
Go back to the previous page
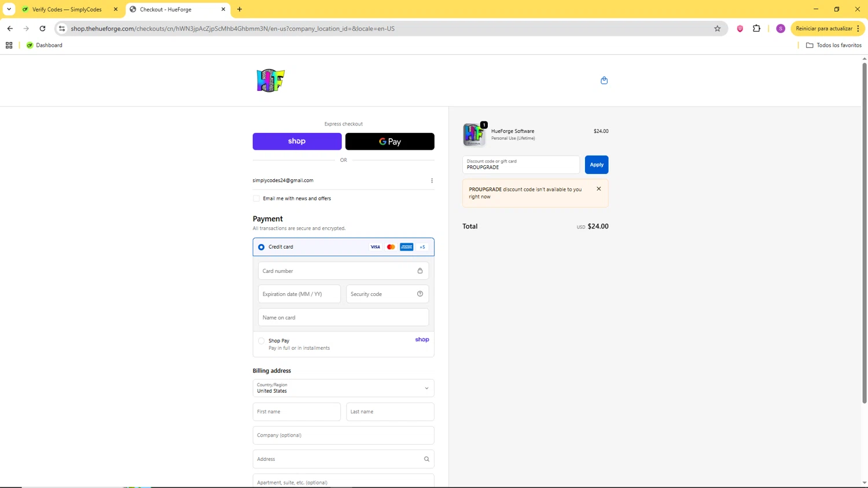click(10, 28)
